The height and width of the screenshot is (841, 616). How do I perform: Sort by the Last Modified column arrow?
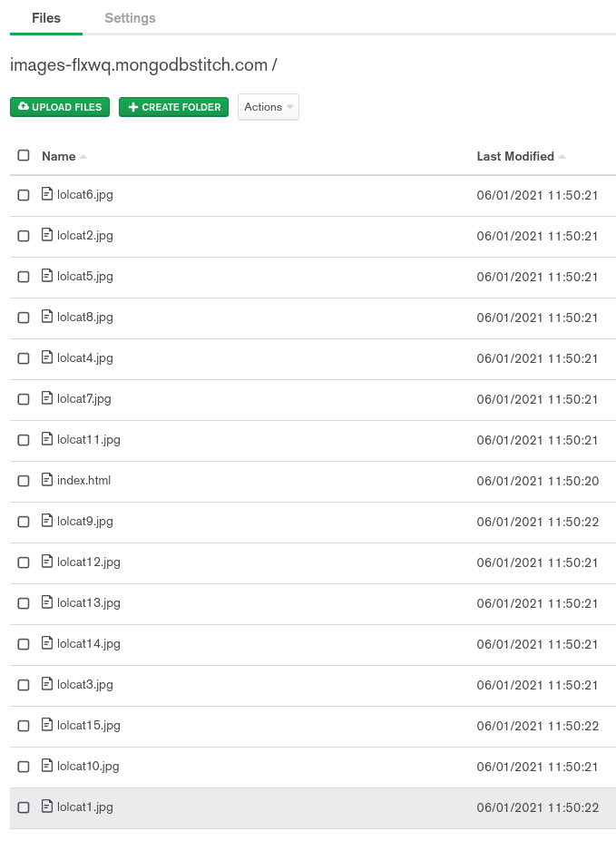pos(562,157)
